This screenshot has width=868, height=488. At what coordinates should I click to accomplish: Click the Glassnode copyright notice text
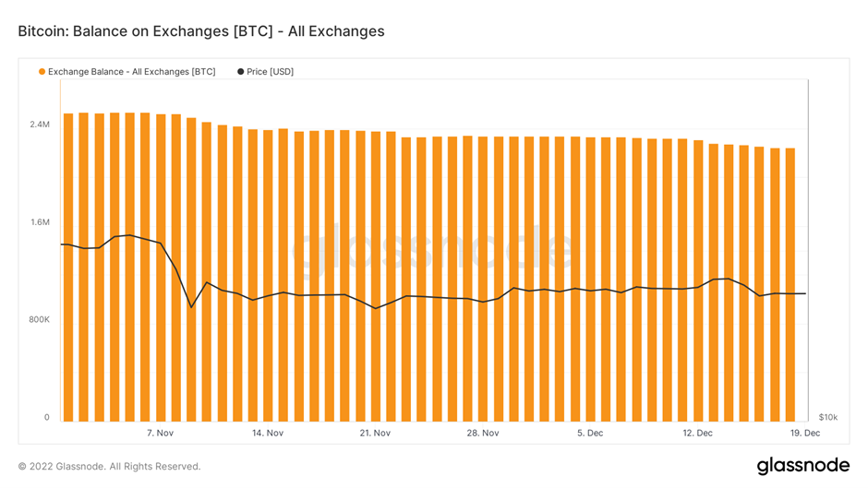109,467
